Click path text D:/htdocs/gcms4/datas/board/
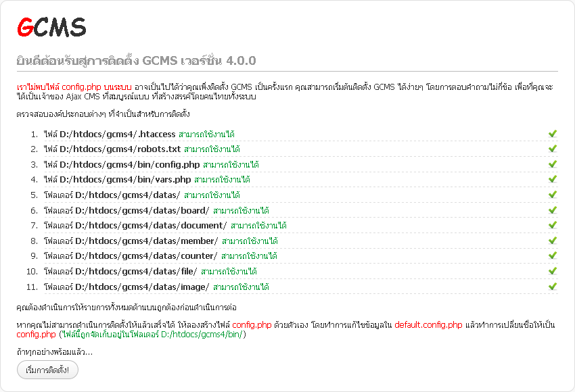575x392 pixels. [x=142, y=211]
